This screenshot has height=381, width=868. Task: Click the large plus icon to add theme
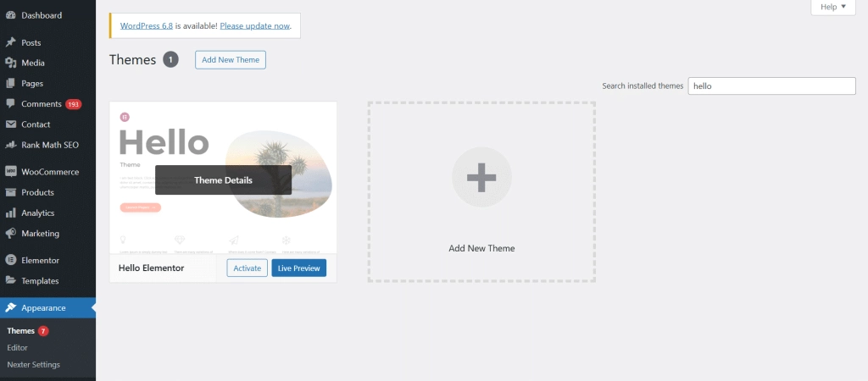tap(481, 177)
